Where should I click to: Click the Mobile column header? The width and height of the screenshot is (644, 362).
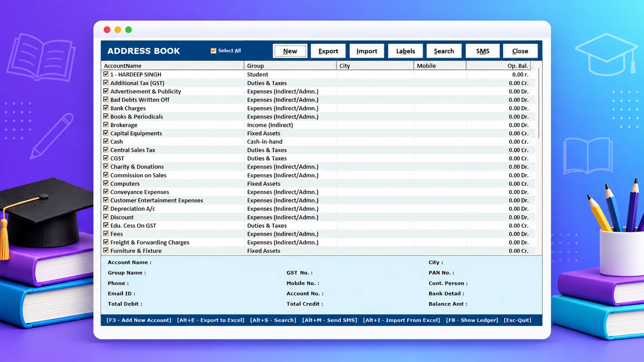tap(440, 66)
